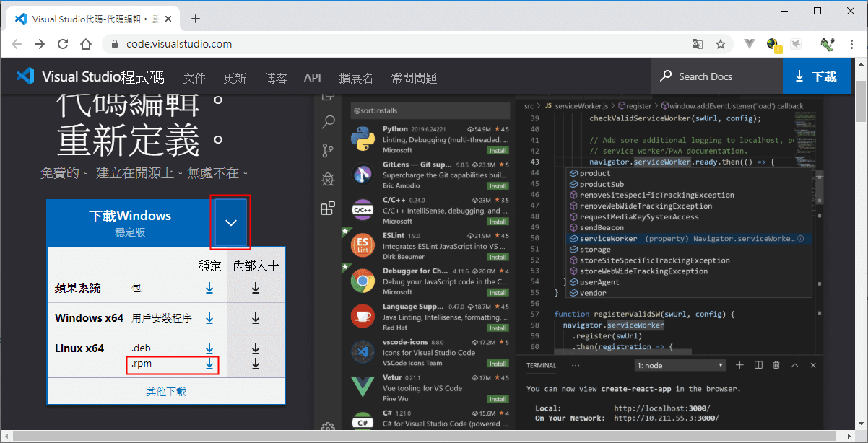Click the vscode-icons extension logo
This screenshot has width=868, height=443.
(x=362, y=351)
